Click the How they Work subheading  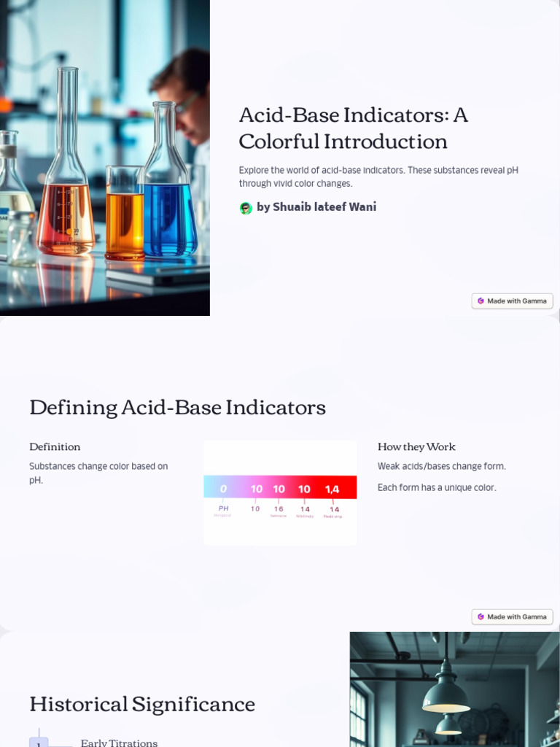pos(416,447)
